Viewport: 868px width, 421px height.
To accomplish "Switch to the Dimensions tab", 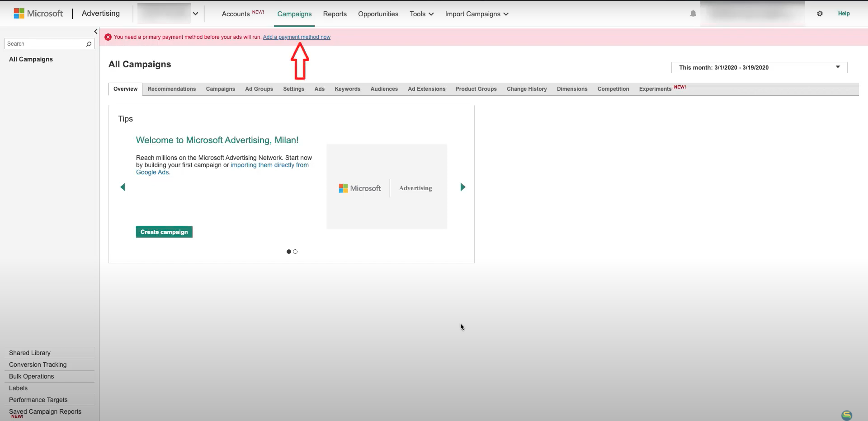I will (572, 89).
